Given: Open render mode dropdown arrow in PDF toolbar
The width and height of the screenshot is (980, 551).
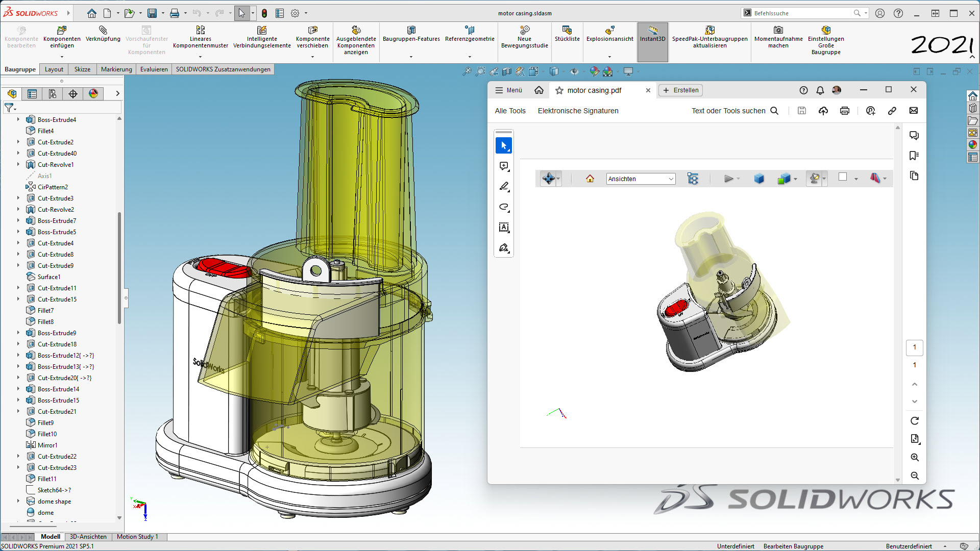Looking at the screenshot, I should pos(796,179).
